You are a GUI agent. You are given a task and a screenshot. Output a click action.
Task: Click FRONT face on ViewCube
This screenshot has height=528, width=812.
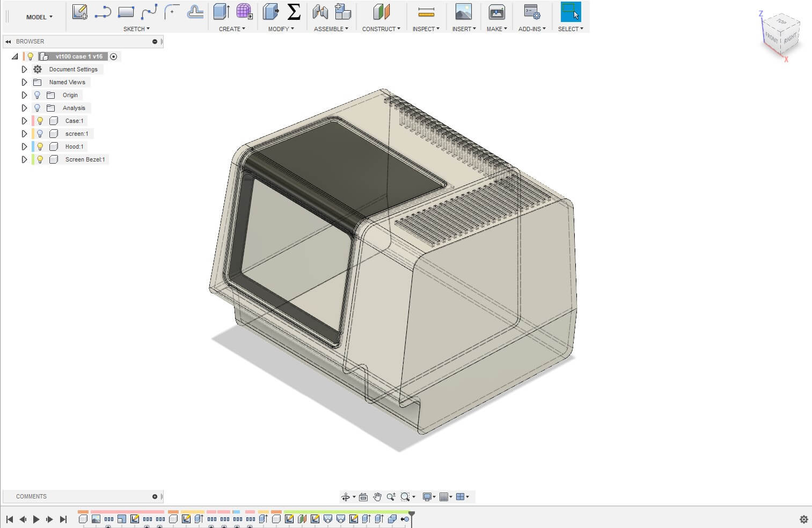click(x=771, y=38)
